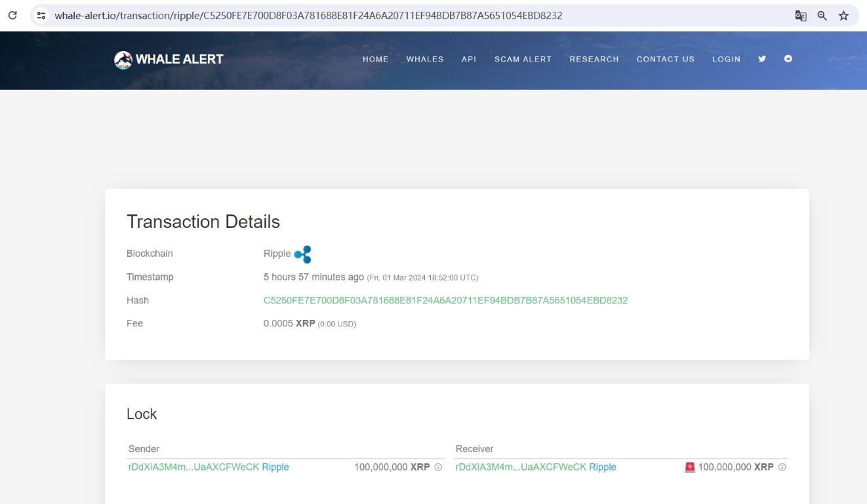Image resolution: width=867 pixels, height=504 pixels.
Task: Click the Timestamp label
Action: [x=150, y=277]
